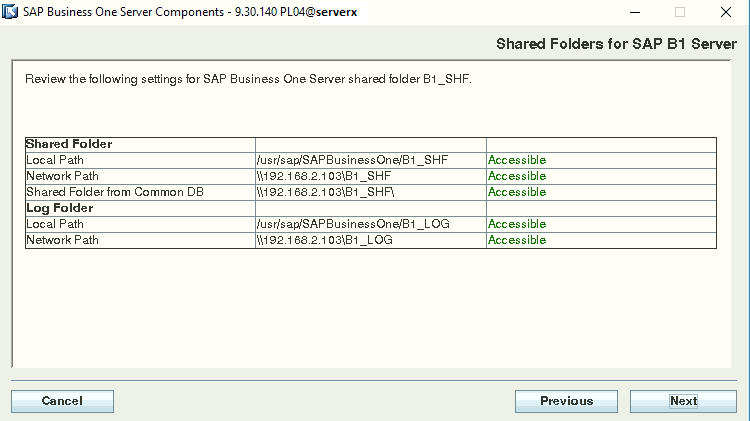Close the SAP installer window
The image size is (750, 421).
(x=726, y=12)
